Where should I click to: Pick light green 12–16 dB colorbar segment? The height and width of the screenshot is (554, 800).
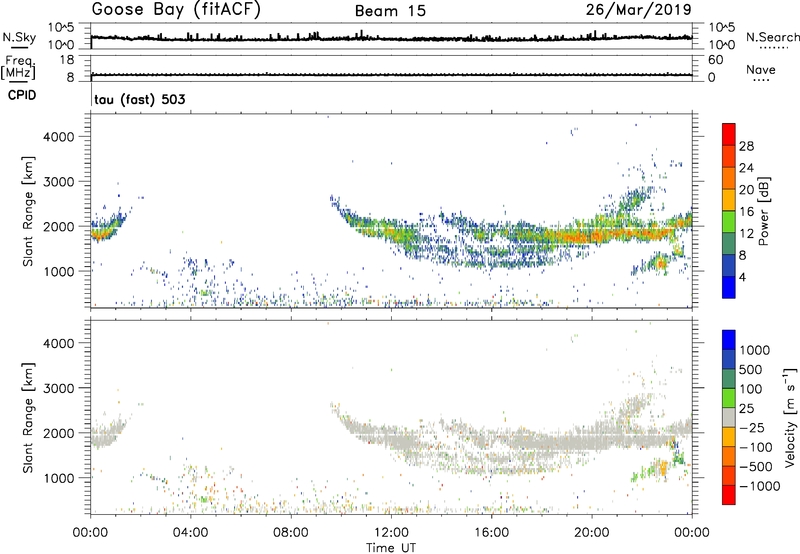point(729,222)
